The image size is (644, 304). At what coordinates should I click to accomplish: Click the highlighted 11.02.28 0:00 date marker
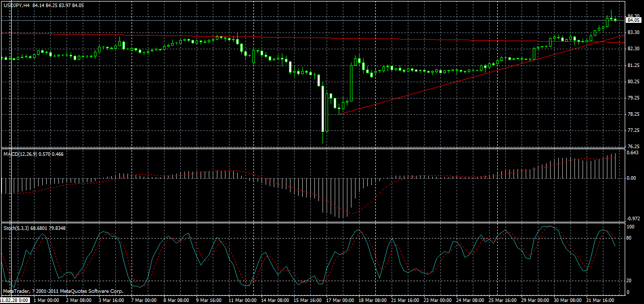(x=14, y=299)
